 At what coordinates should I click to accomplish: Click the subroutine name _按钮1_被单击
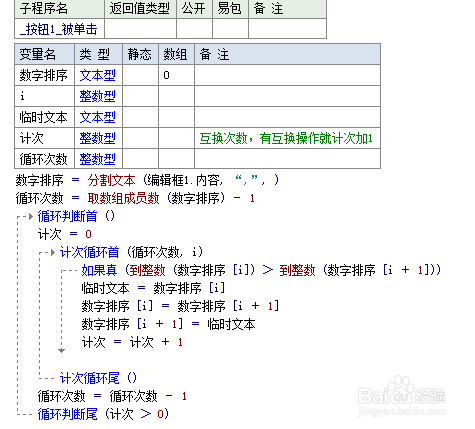click(x=59, y=29)
